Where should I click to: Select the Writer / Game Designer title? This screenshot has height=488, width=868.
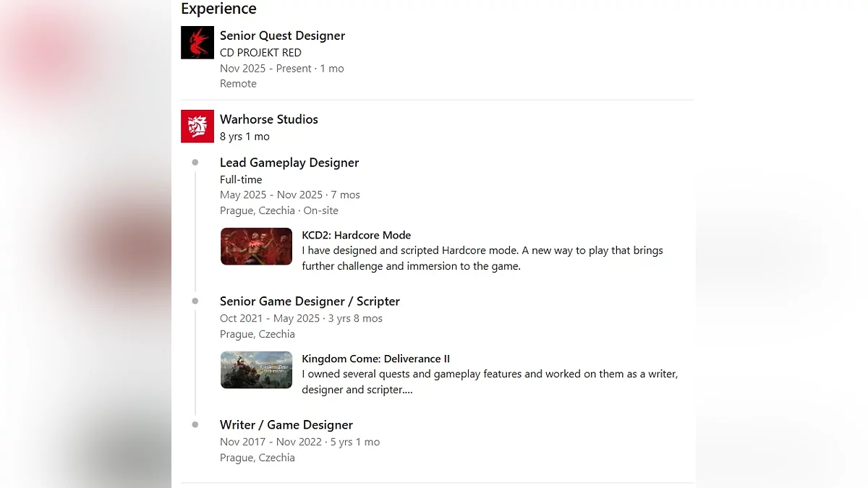click(286, 425)
